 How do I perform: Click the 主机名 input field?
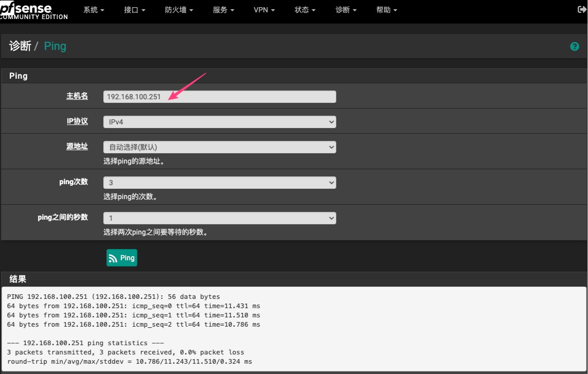219,97
